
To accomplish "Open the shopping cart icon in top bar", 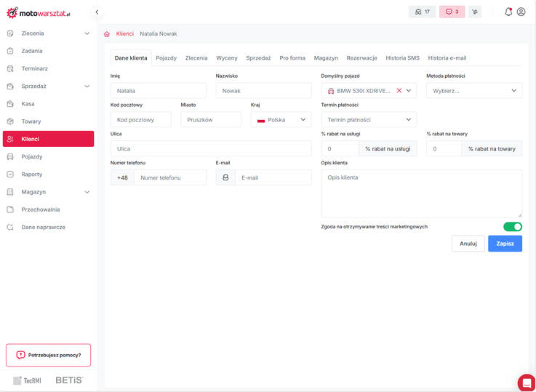I will tap(475, 12).
